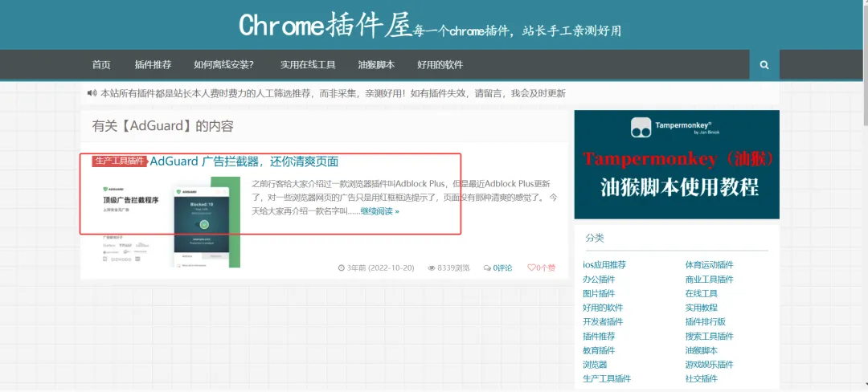Click the search magnifier icon in navbar

click(764, 65)
